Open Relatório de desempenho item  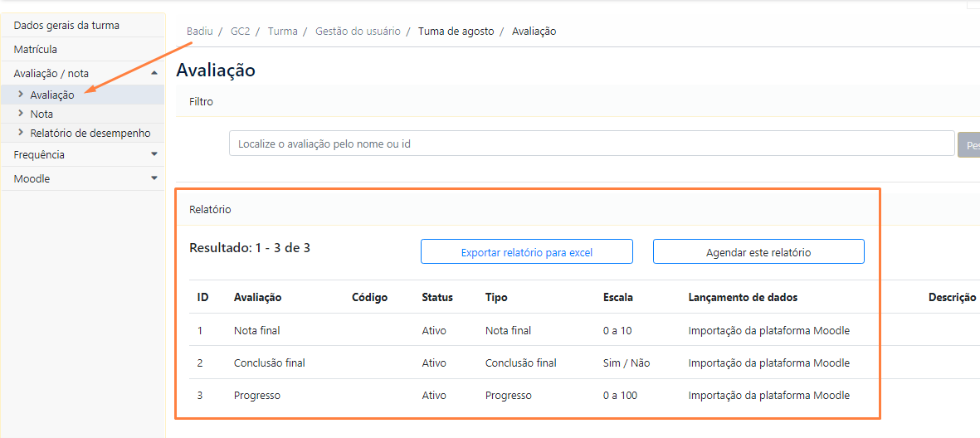(x=90, y=133)
